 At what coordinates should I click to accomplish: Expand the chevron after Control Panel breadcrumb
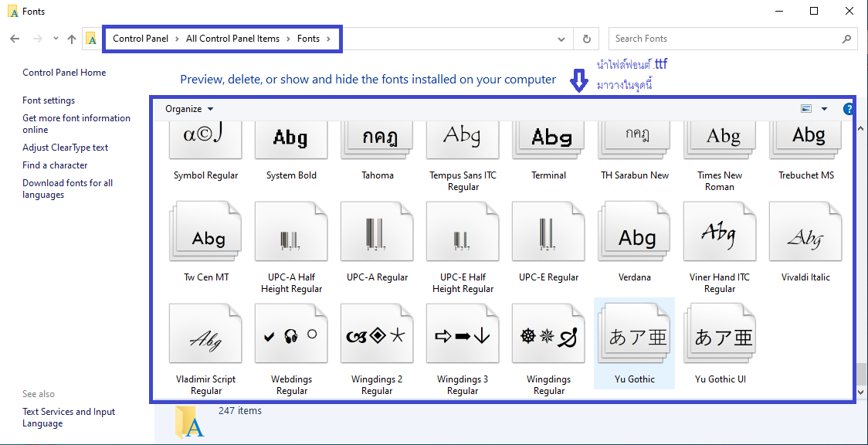pos(177,39)
